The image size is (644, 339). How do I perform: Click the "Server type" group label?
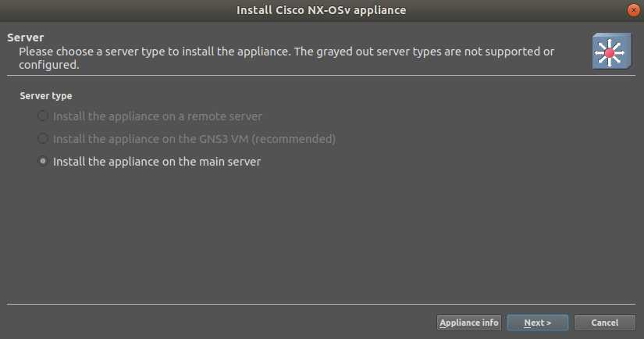46,96
